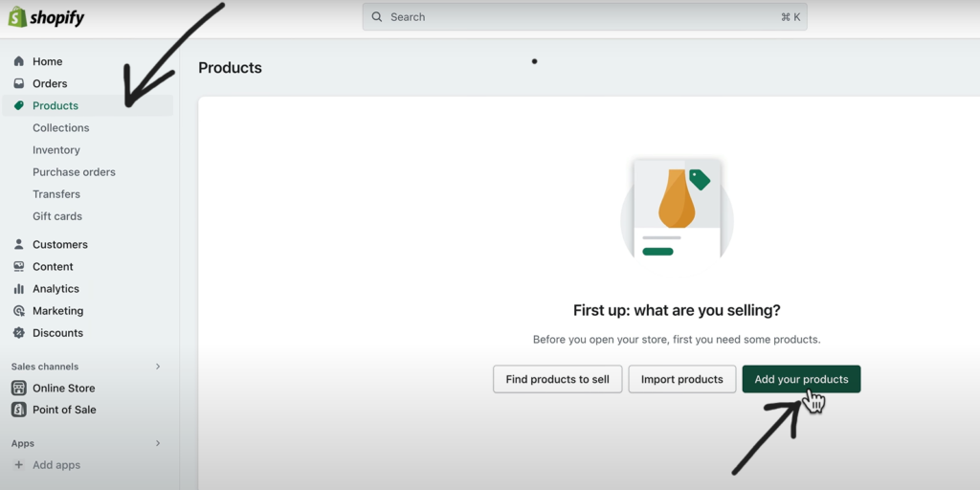Click the Discounts badge icon
This screenshot has width=980, height=490.
pyautogui.click(x=19, y=332)
